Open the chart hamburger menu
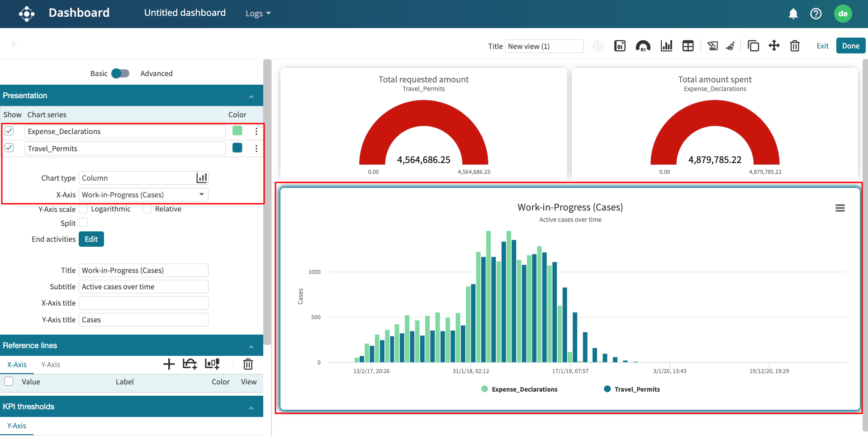 click(840, 208)
